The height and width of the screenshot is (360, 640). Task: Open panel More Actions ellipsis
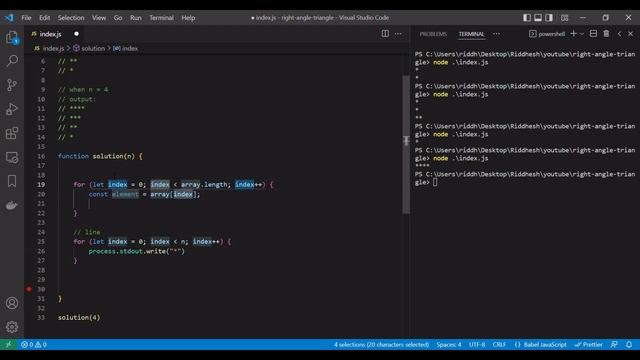tap(496, 34)
